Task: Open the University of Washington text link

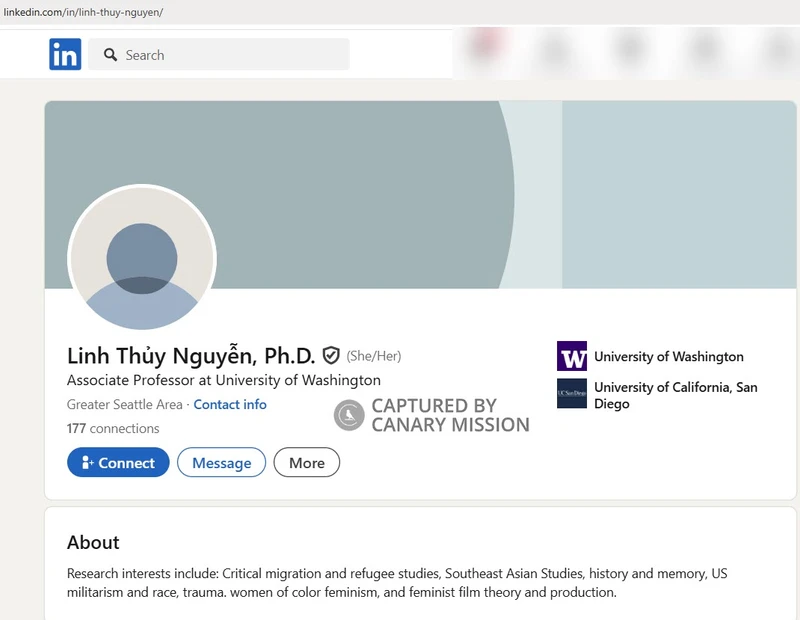Action: 668,357
